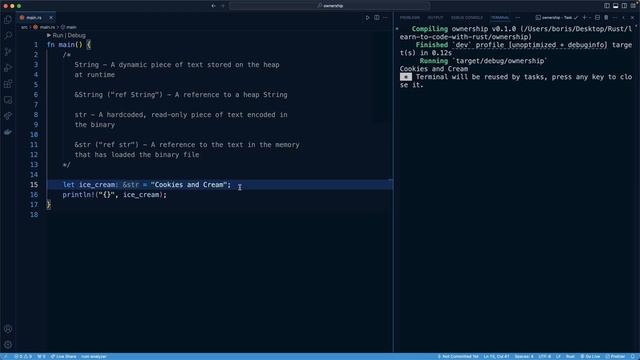This screenshot has width=640, height=360.
Task: Click the Run file play icon in editor toolbar
Action: [x=367, y=18]
